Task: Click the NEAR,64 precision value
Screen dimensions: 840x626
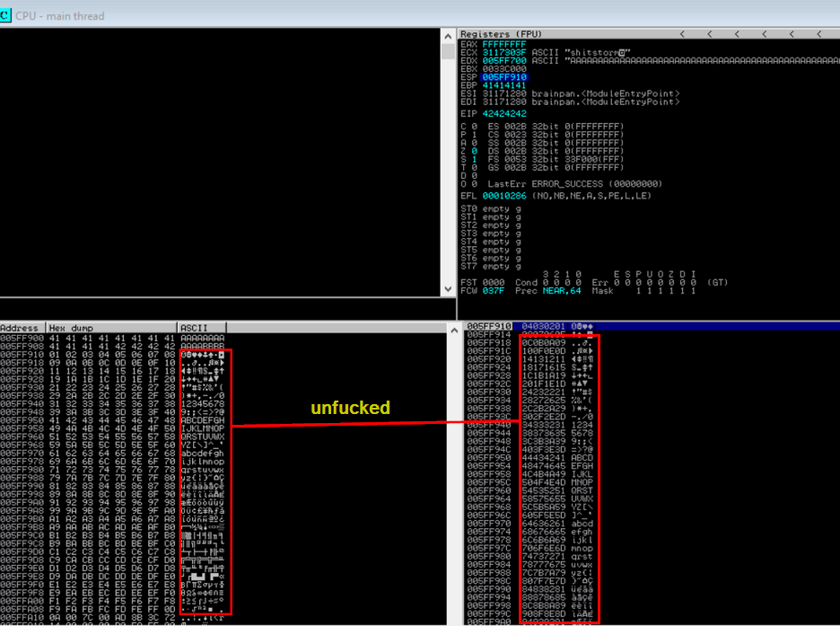Action: pos(562,290)
